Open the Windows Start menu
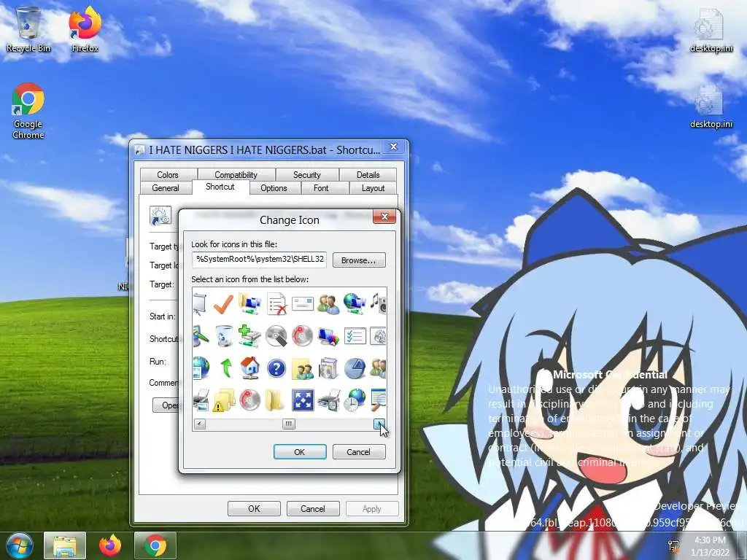 click(18, 545)
